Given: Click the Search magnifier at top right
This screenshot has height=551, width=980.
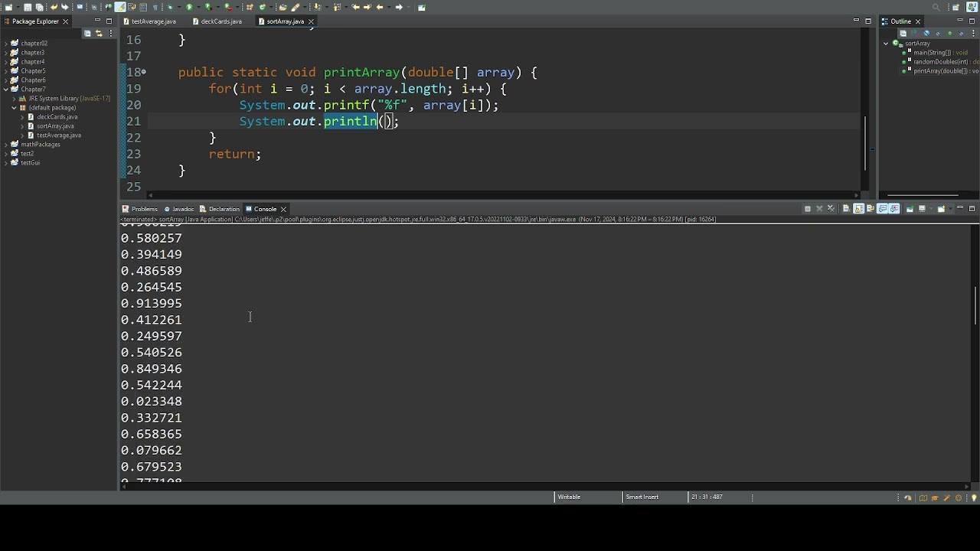Looking at the screenshot, I should [936, 7].
